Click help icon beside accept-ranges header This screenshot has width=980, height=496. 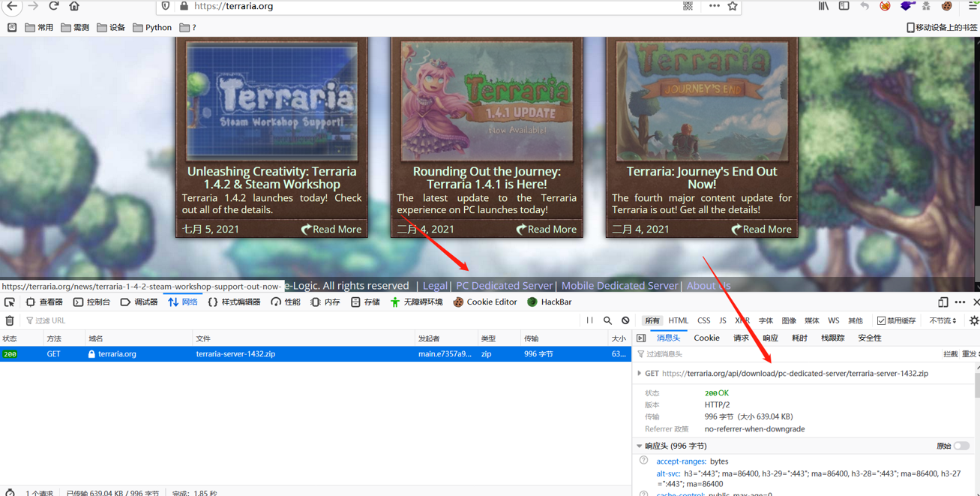coord(643,461)
